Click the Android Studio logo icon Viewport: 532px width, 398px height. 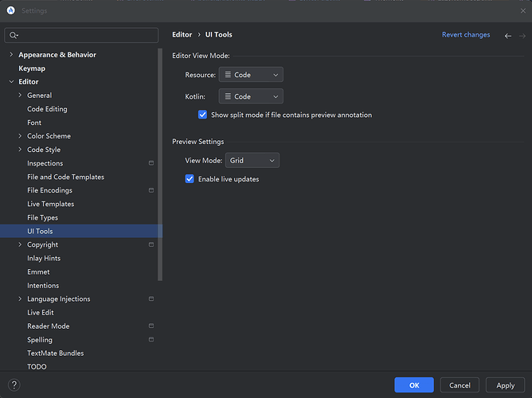click(x=10, y=10)
